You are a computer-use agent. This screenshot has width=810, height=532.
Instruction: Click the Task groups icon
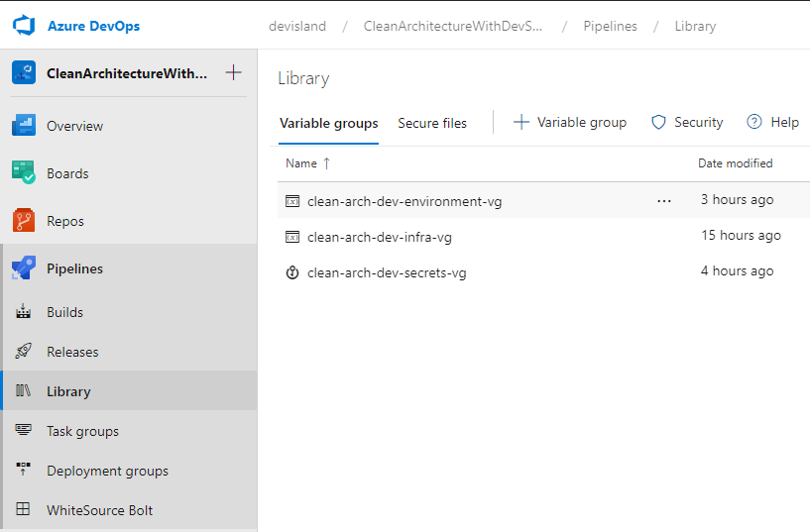23,430
